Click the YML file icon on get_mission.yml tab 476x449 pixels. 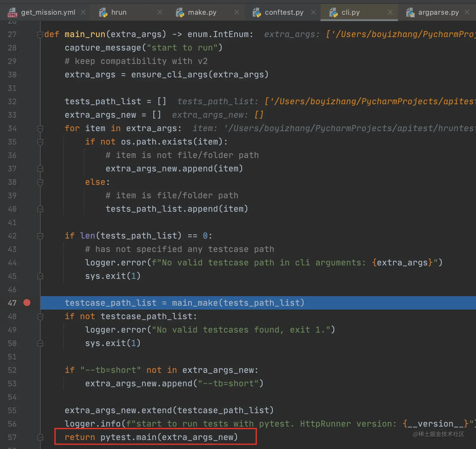12,13
